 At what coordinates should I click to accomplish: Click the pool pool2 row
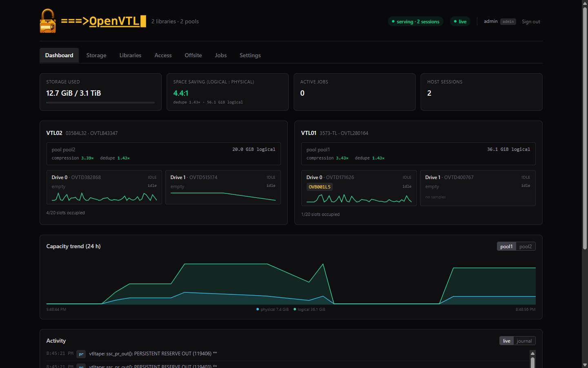[x=164, y=154]
